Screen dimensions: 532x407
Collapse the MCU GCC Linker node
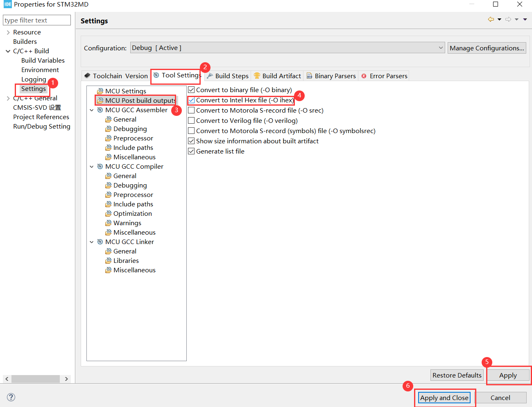pyautogui.click(x=92, y=242)
